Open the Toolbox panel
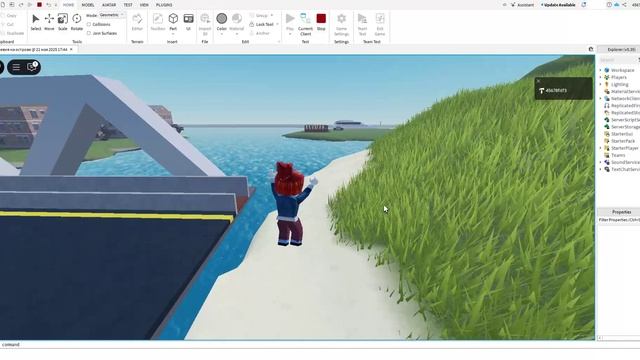The width and height of the screenshot is (640, 360). tap(158, 22)
